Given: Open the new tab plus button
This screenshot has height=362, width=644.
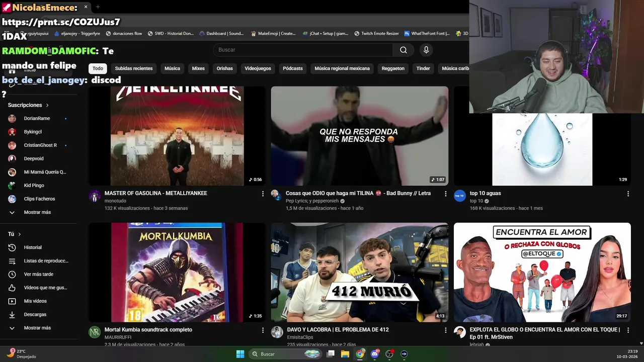Looking at the screenshot, I should click(98, 7).
